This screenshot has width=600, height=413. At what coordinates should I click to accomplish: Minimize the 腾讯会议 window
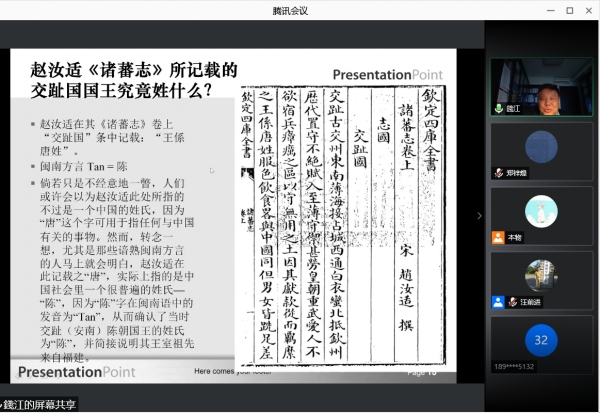tap(541, 10)
